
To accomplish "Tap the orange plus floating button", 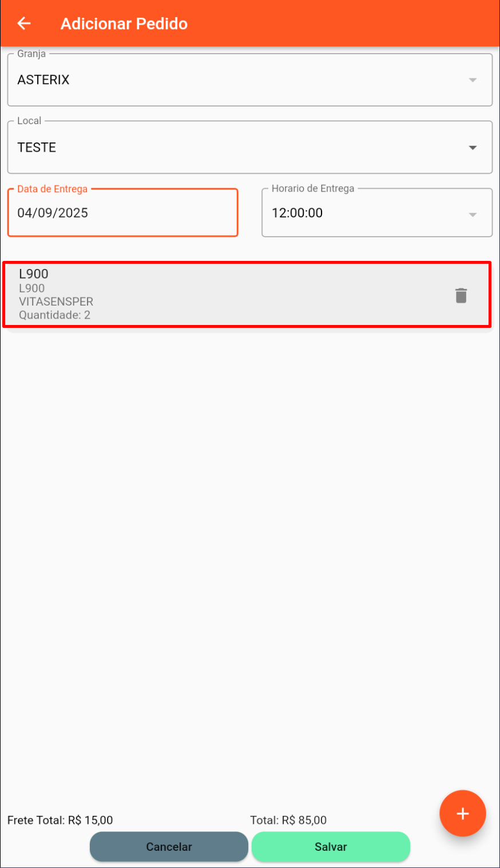I will tap(462, 814).
